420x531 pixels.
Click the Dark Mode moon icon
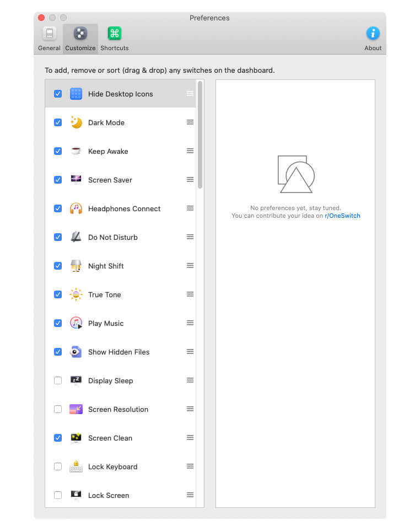[76, 122]
